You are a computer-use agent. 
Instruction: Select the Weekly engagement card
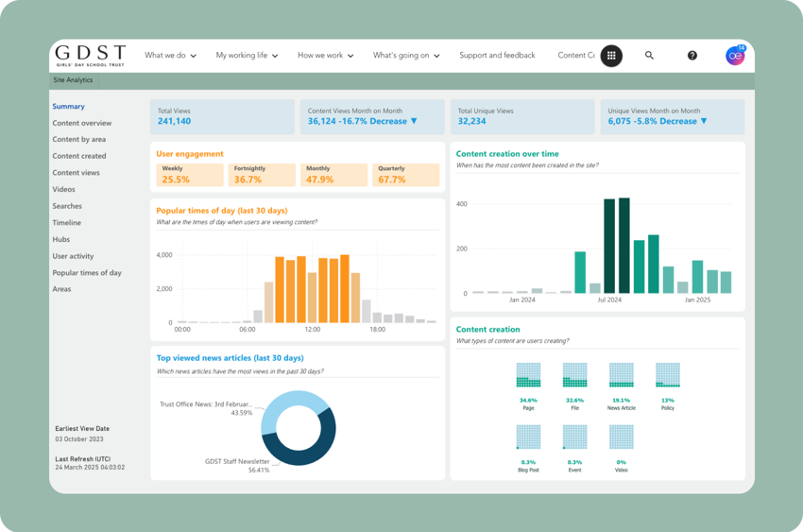click(x=189, y=175)
